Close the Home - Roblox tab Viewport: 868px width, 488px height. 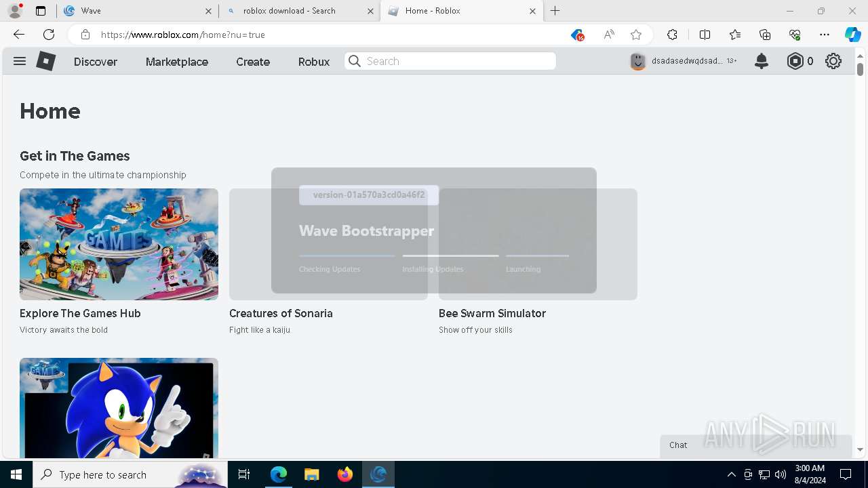click(x=532, y=11)
